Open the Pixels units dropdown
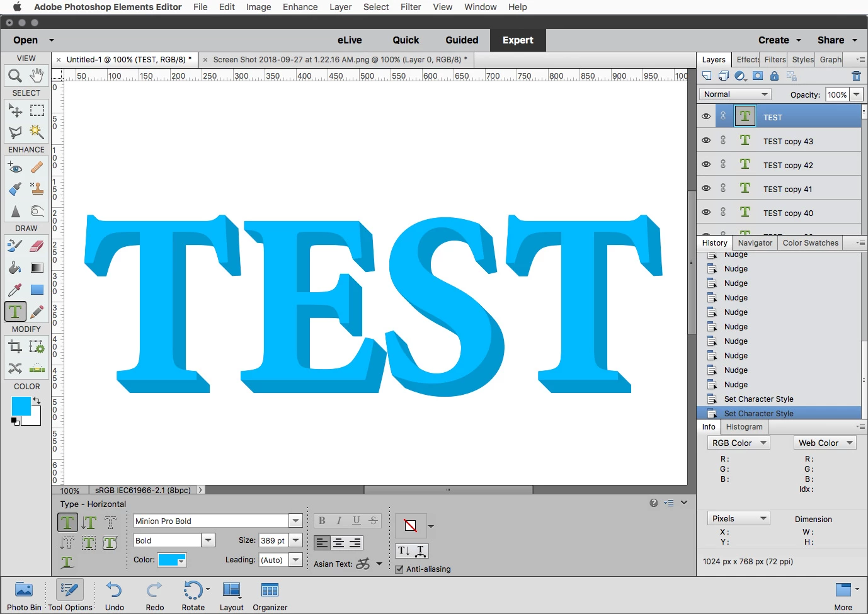The height and width of the screenshot is (614, 868). click(739, 518)
